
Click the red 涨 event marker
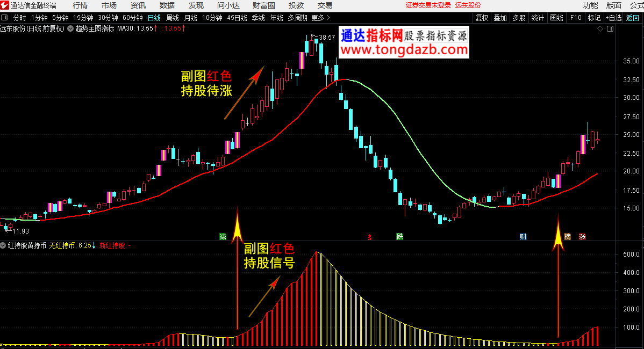pos(582,236)
